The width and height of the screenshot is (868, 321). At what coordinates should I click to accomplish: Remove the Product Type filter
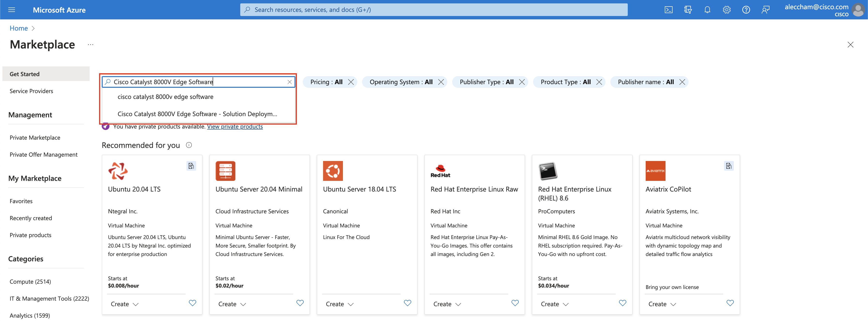(x=599, y=82)
